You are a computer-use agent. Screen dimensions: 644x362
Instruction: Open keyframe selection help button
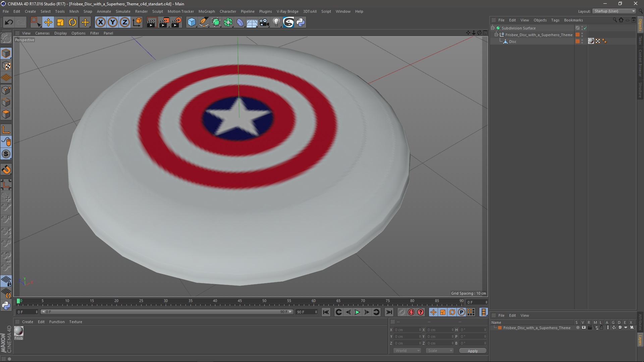tap(421, 312)
